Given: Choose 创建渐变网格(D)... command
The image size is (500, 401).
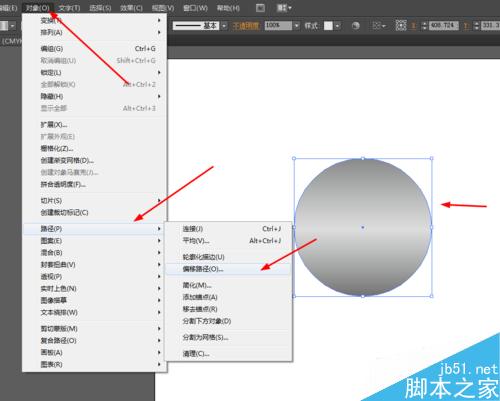Looking at the screenshot, I should pyautogui.click(x=94, y=161).
